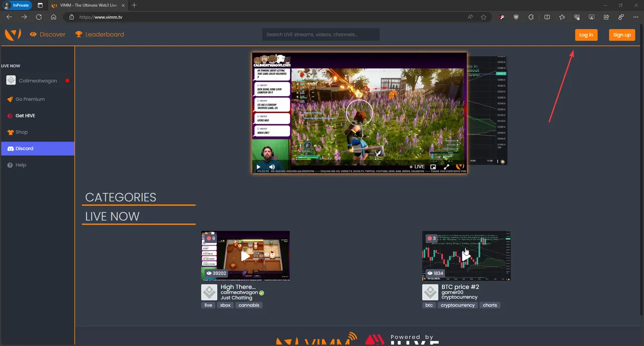Screen dimensions: 644x346
Task: Mute the featured stream audio
Action: [x=272, y=167]
